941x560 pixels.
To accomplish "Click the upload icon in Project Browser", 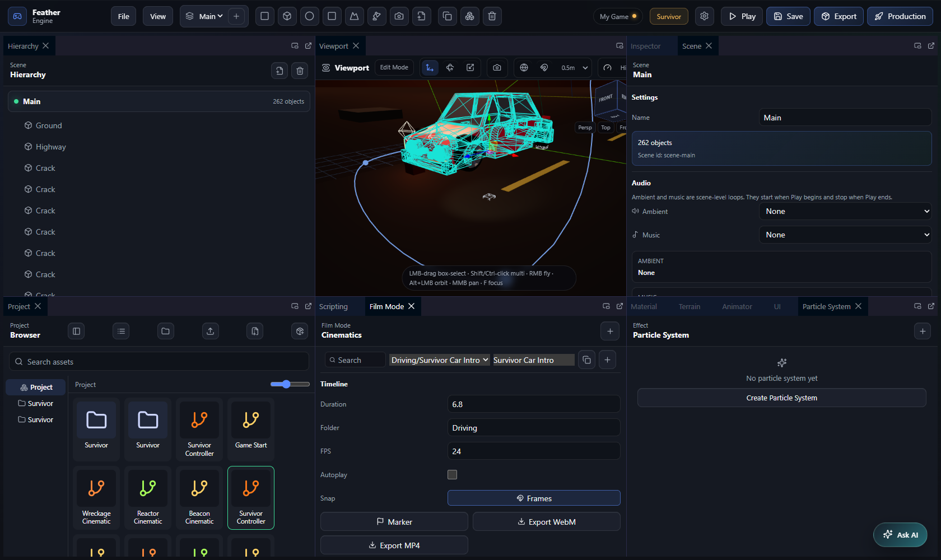I will [210, 332].
